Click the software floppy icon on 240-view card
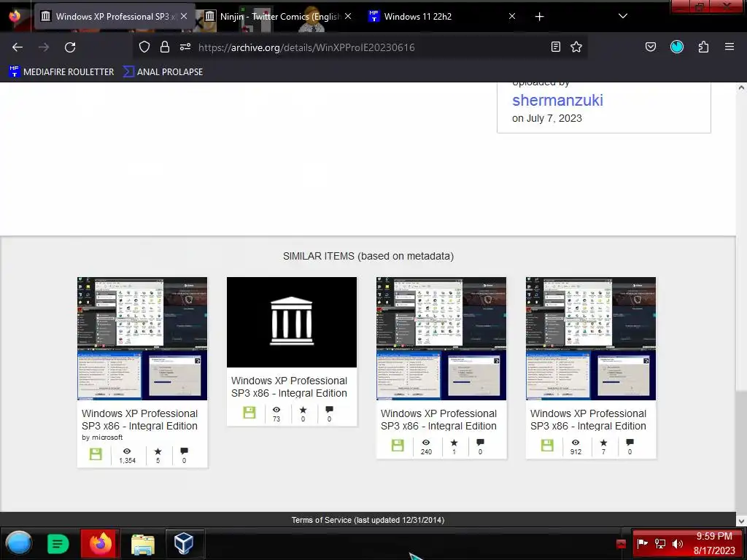Viewport: 747px width, 560px height. coord(398,446)
